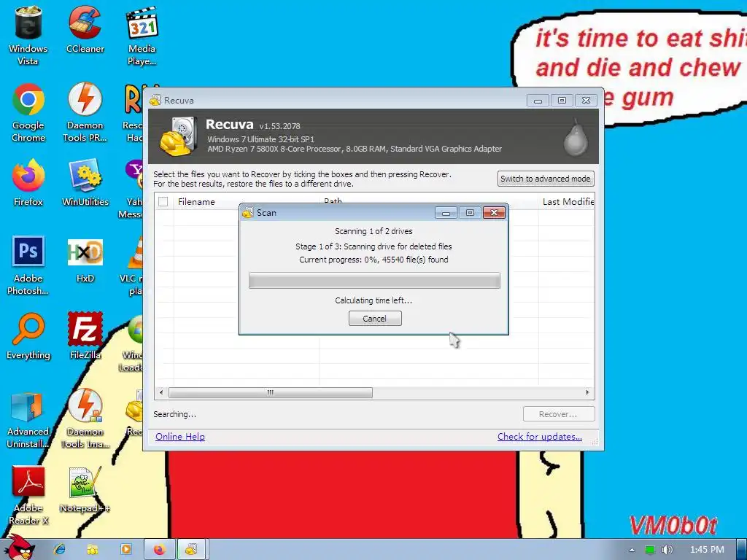Click the 'Calculating time left...' text
Viewport: 747px width, 560px height.
click(373, 300)
